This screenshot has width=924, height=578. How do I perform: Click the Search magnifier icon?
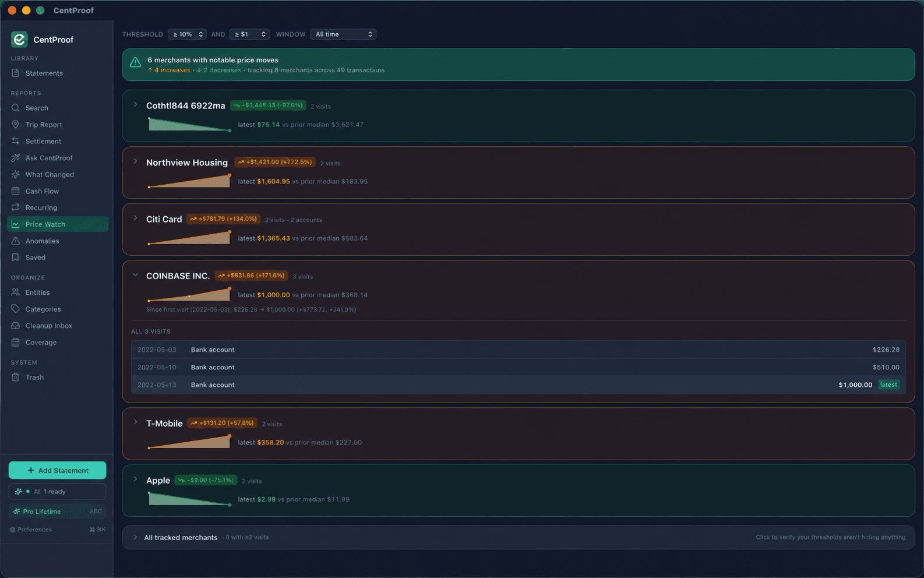click(16, 108)
